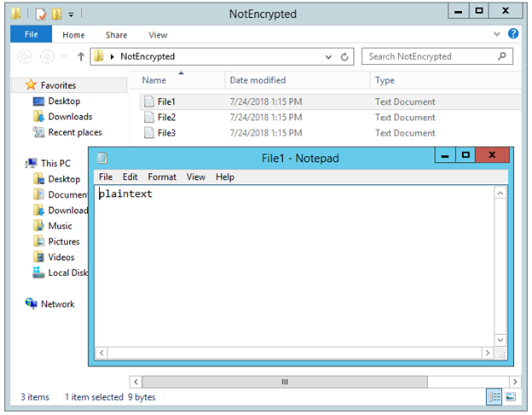Click inside the Notepad text area
Image resolution: width=532 pixels, height=415 pixels.
[294, 266]
